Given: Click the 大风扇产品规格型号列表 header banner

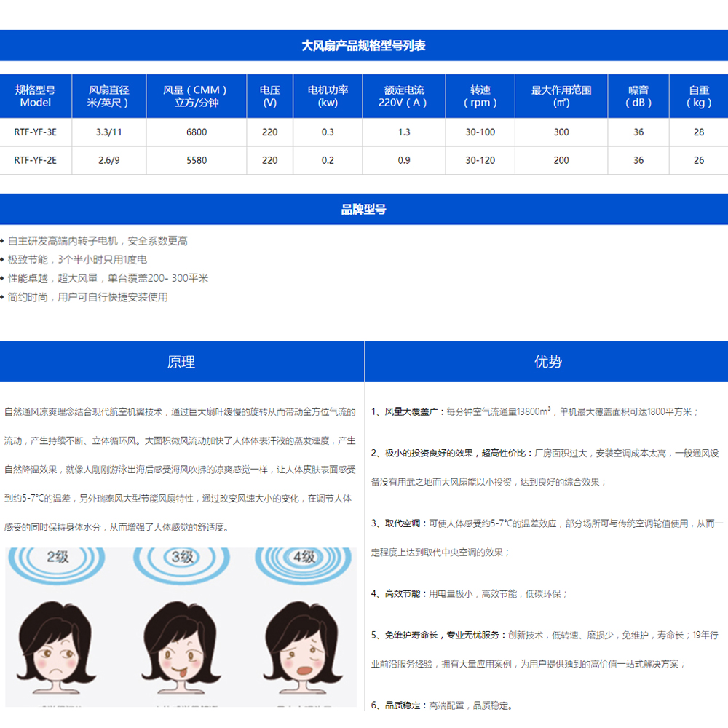Looking at the screenshot, I should 363,45.
